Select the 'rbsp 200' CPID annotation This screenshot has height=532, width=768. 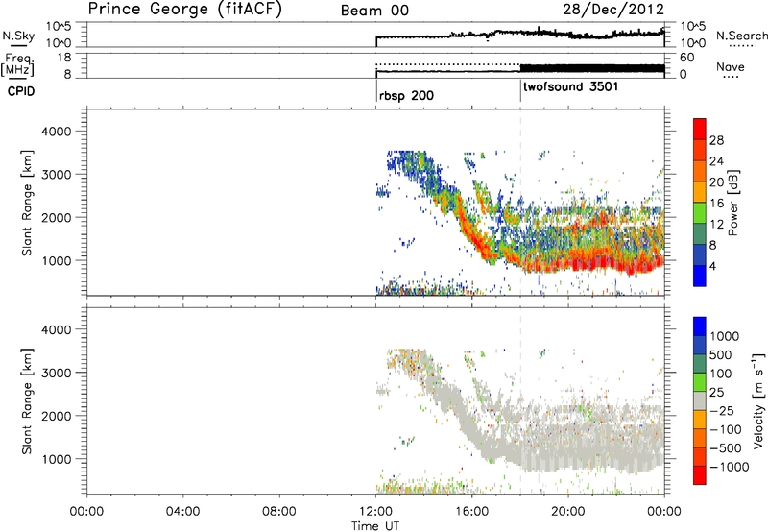click(x=406, y=95)
